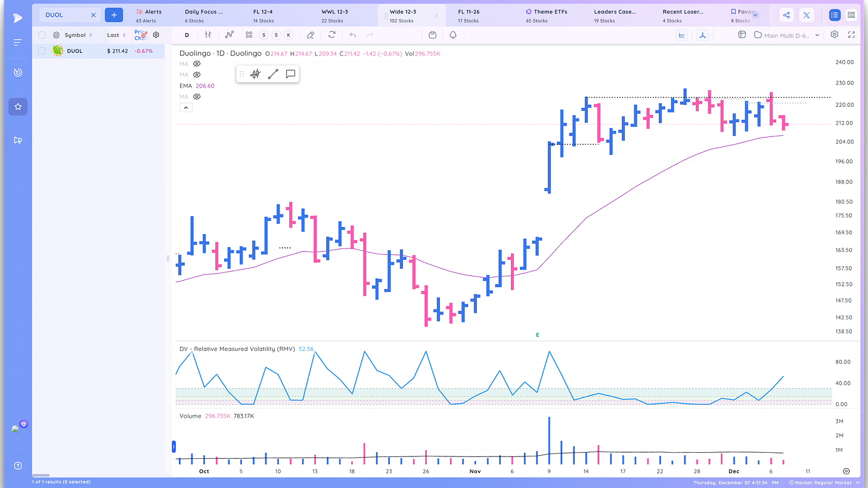Open the four-squares templates icon
868x488 pixels.
click(249, 35)
